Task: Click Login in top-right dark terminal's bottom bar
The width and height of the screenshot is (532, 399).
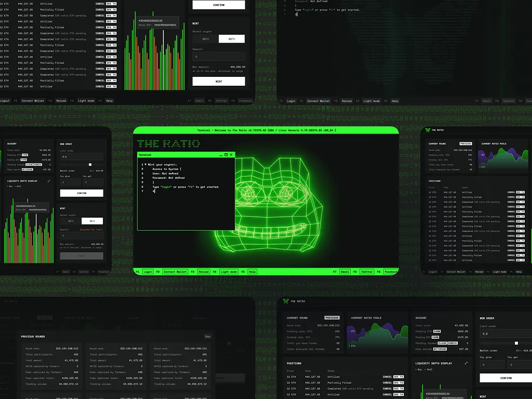Action: (291, 101)
